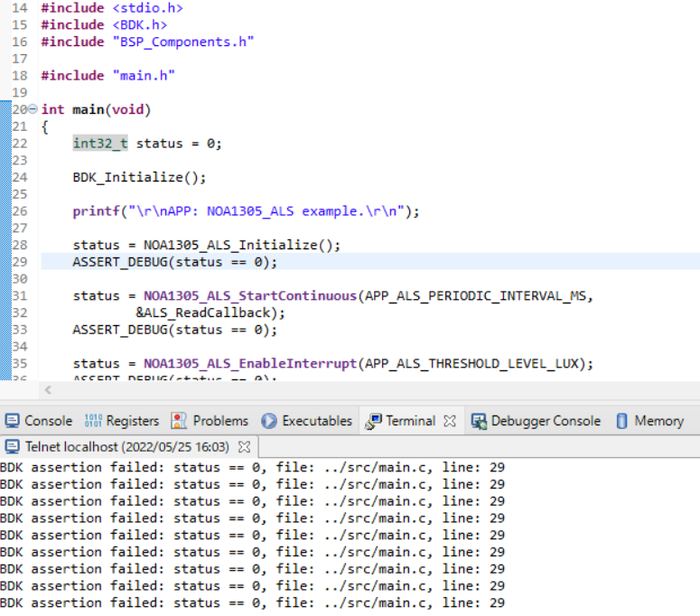Click first BDK assertion failed terminal line

click(252, 467)
